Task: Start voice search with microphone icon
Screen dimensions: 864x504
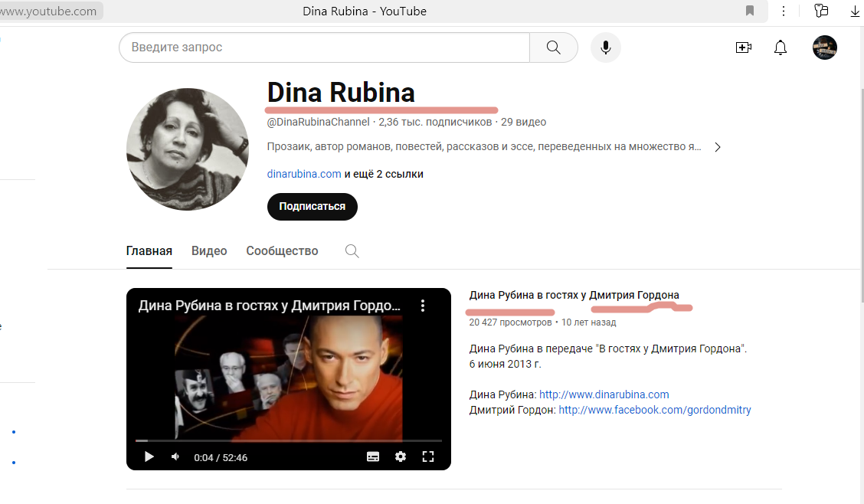Action: (x=606, y=47)
